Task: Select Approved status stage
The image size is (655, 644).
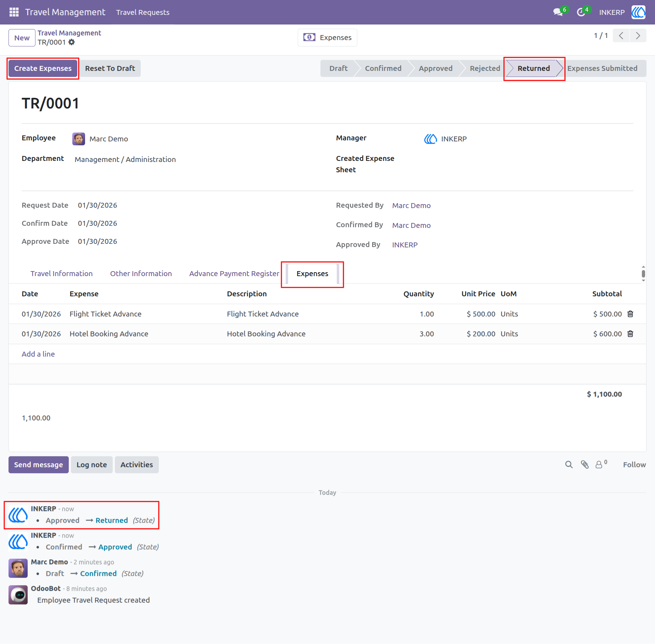Action: [436, 68]
